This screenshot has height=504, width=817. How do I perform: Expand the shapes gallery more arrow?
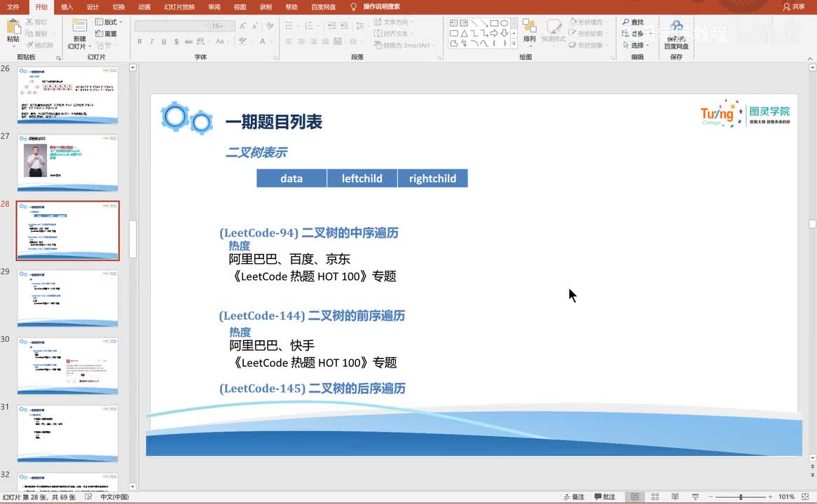point(514,43)
